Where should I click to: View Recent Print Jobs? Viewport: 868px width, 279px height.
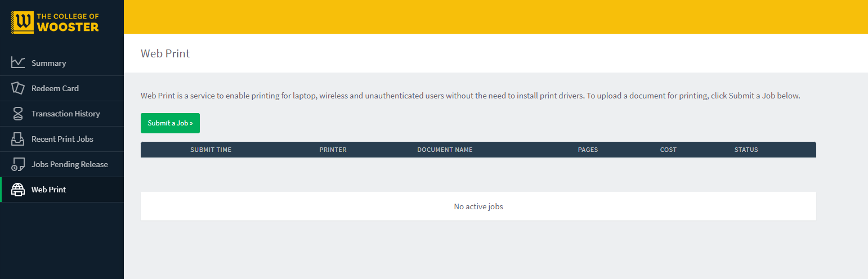coord(62,139)
